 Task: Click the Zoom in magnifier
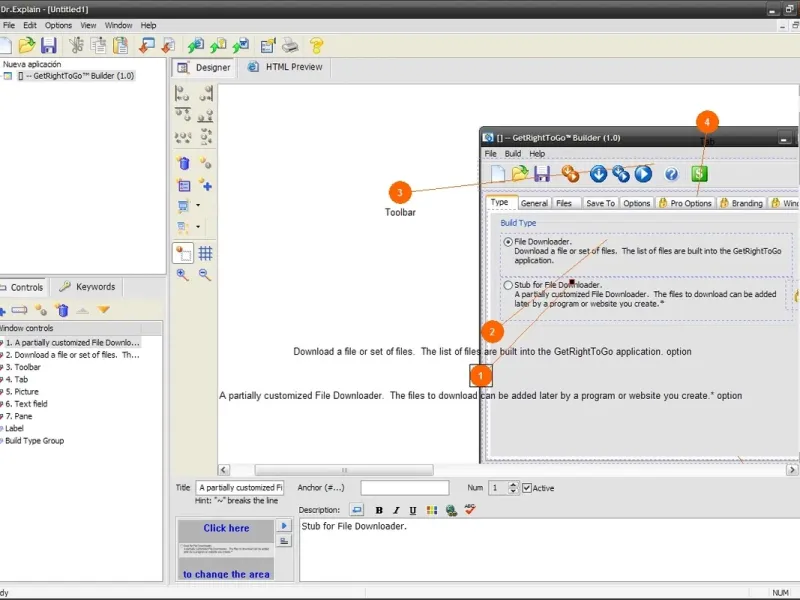(182, 274)
